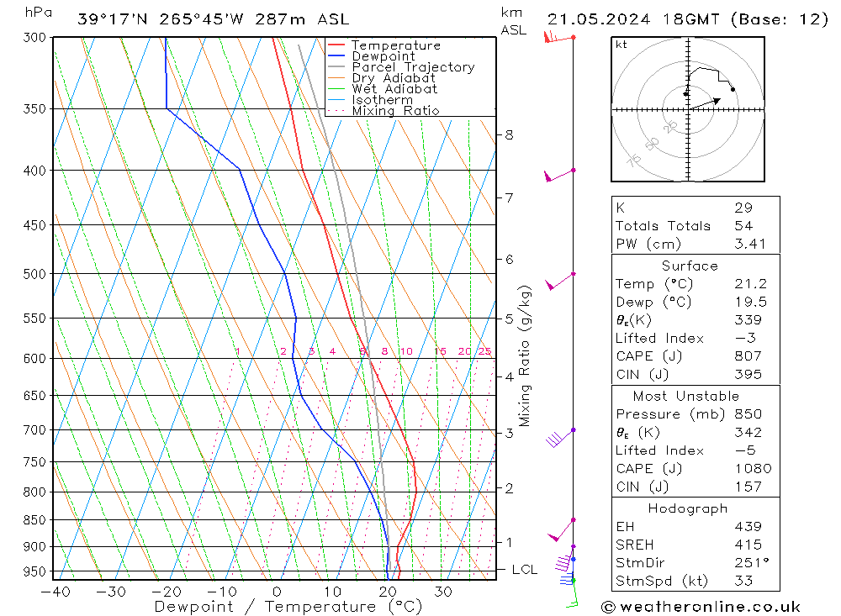
Task: Click the surface CIN value 395
Action: coord(748,375)
